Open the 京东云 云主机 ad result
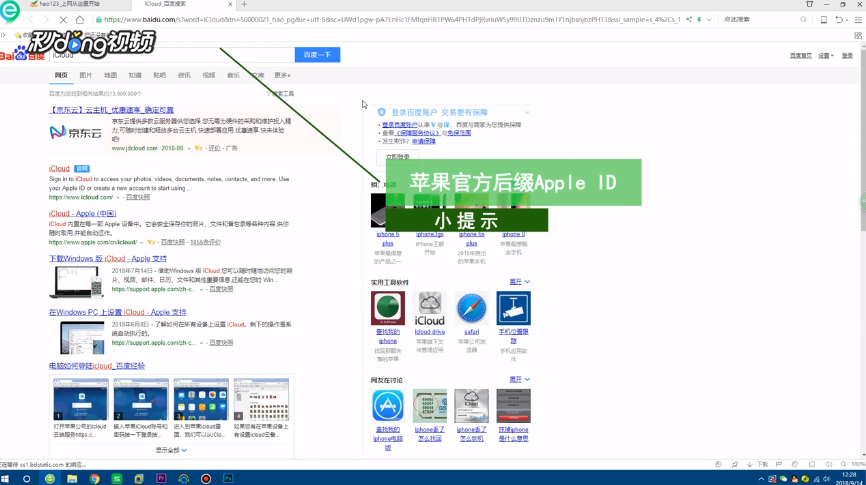The height and width of the screenshot is (485, 866). pos(112,110)
